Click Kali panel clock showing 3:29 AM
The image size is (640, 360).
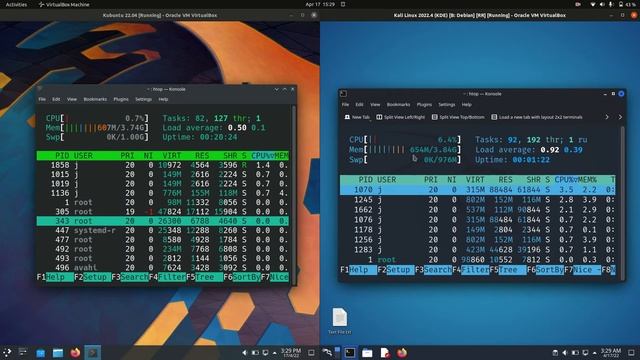point(611,353)
